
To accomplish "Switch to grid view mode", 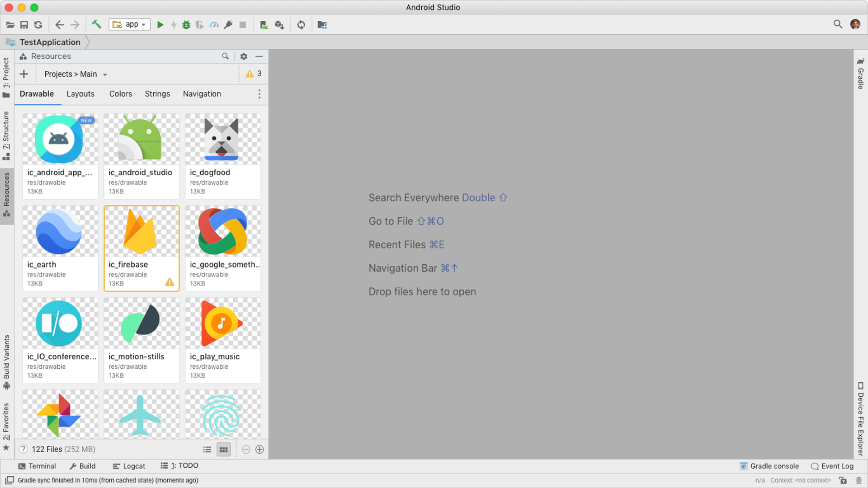I will (223, 449).
